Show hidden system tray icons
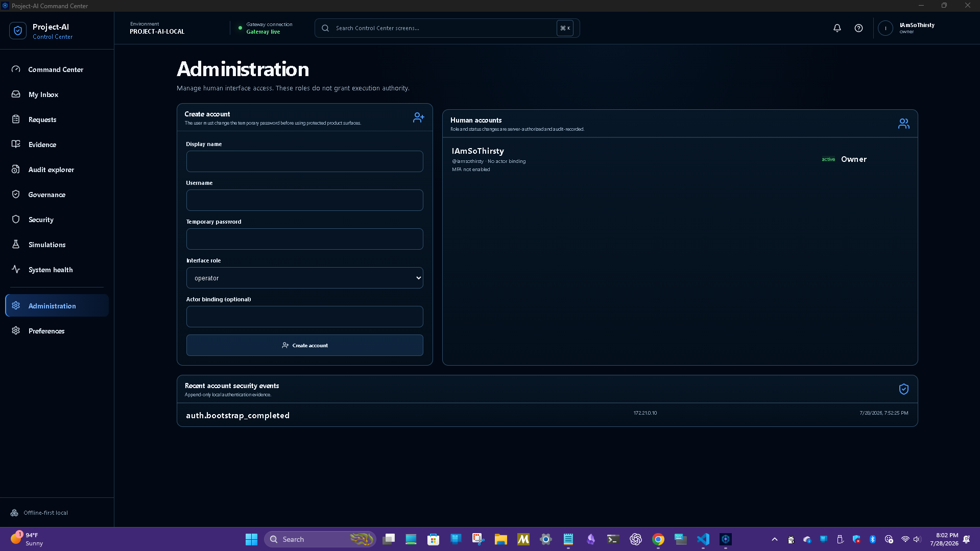 (x=775, y=539)
